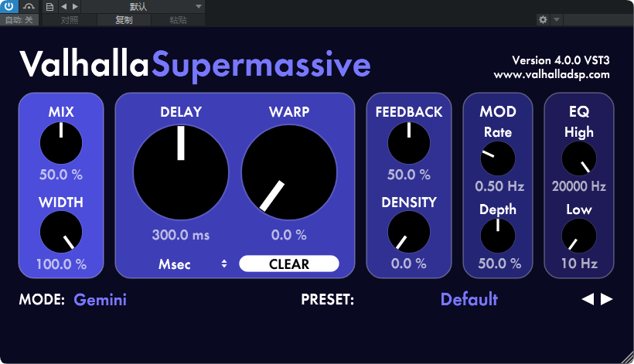Open the Default preset name menu
This screenshot has width=634, height=364.
pos(469,299)
